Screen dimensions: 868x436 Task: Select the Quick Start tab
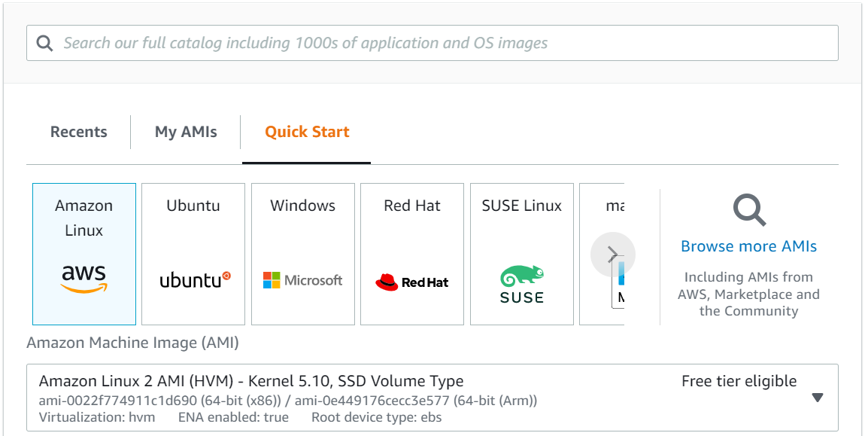[x=306, y=132]
